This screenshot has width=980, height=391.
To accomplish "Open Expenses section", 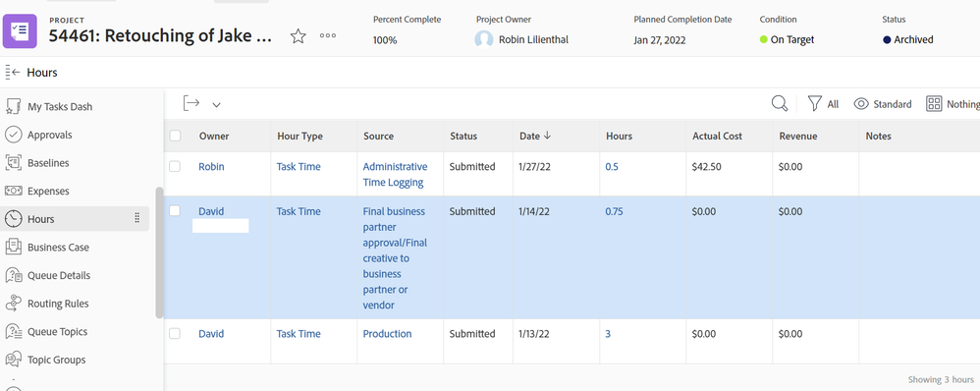I will click(48, 192).
